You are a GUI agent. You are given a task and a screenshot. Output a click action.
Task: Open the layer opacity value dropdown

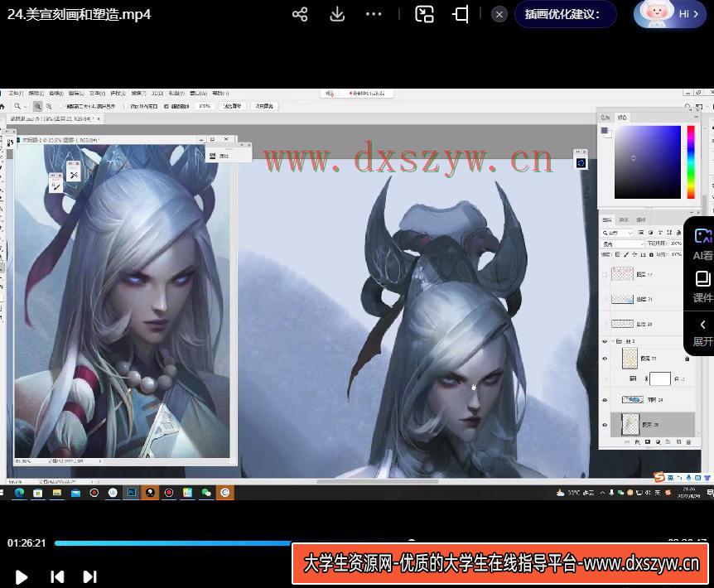[676, 243]
